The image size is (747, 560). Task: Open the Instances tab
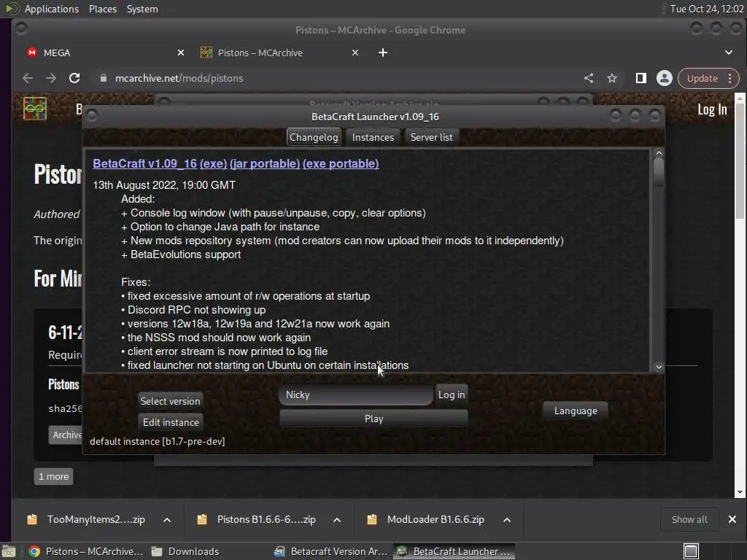[373, 137]
